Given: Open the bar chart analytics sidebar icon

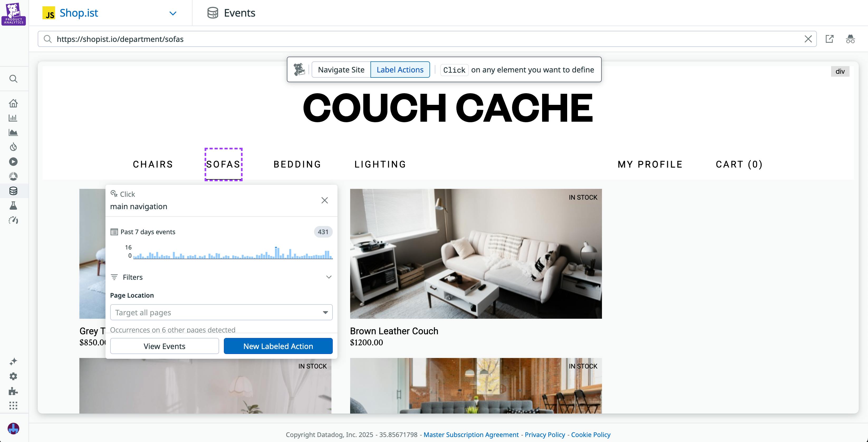Looking at the screenshot, I should 13,117.
